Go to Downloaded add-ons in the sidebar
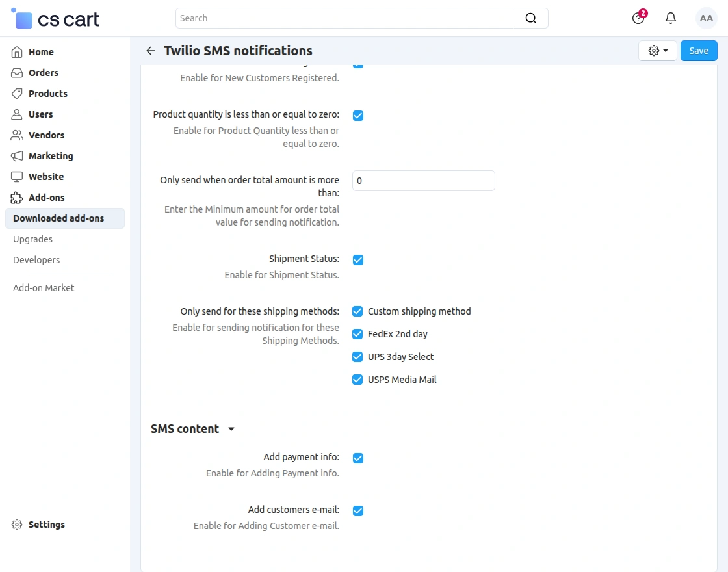The image size is (728, 572). (x=58, y=218)
